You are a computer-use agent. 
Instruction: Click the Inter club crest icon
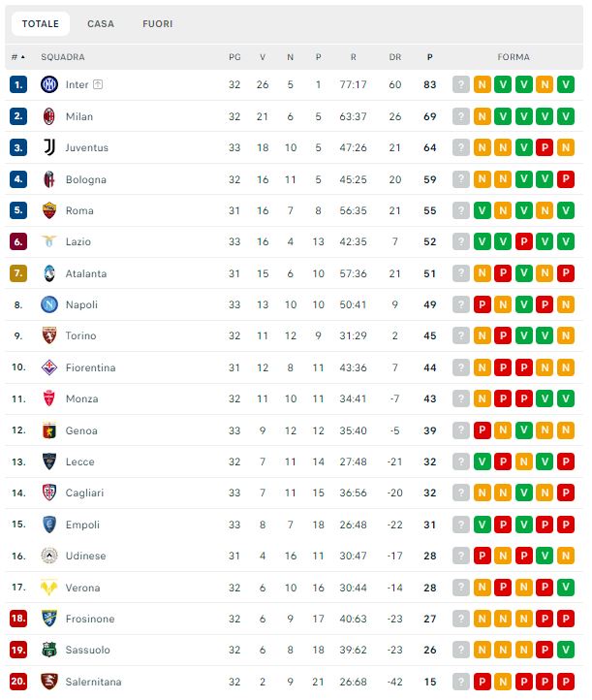(49, 85)
